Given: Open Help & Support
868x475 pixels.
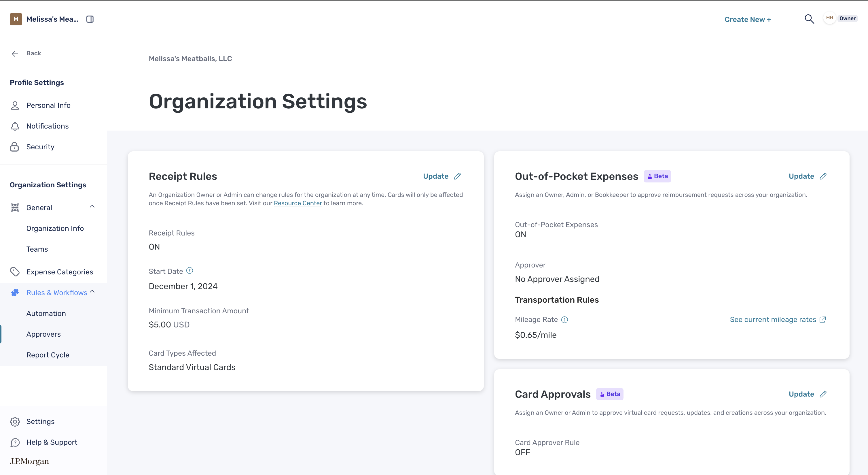Looking at the screenshot, I should click(52, 442).
